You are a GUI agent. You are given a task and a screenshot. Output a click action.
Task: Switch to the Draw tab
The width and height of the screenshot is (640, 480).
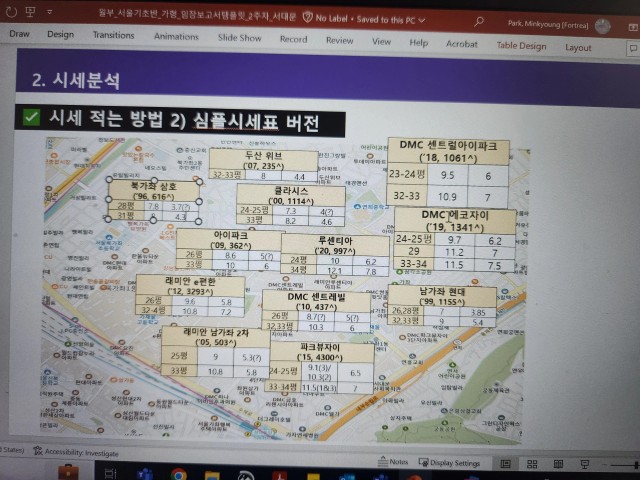pos(19,34)
